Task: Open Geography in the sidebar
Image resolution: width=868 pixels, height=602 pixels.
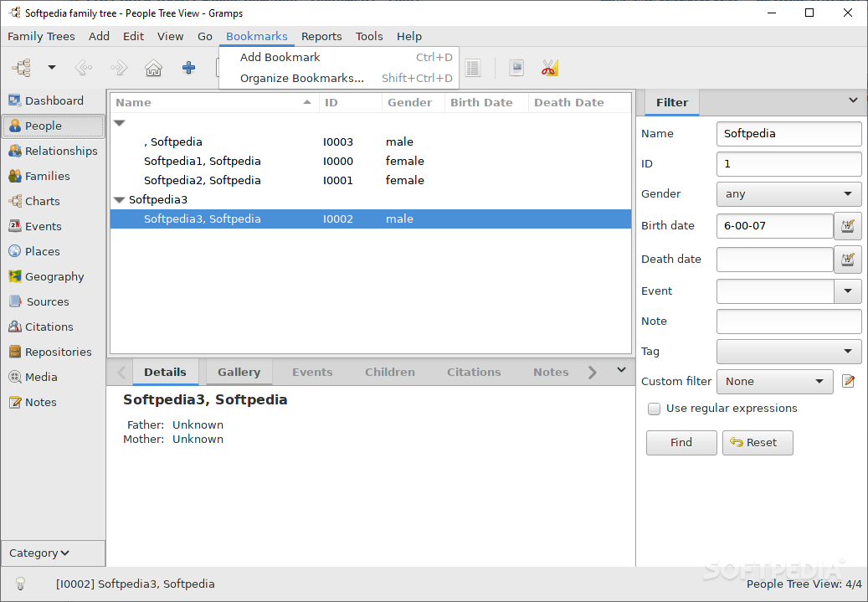Action: pos(53,276)
